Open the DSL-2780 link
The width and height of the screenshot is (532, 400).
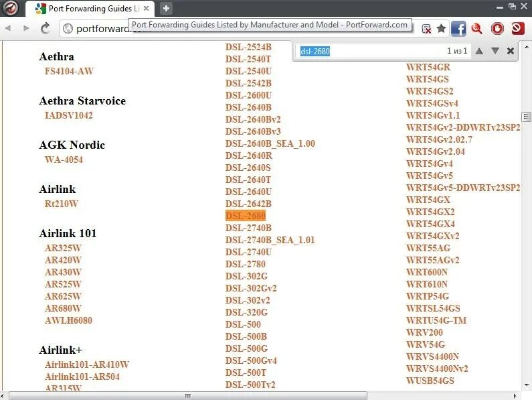point(246,264)
